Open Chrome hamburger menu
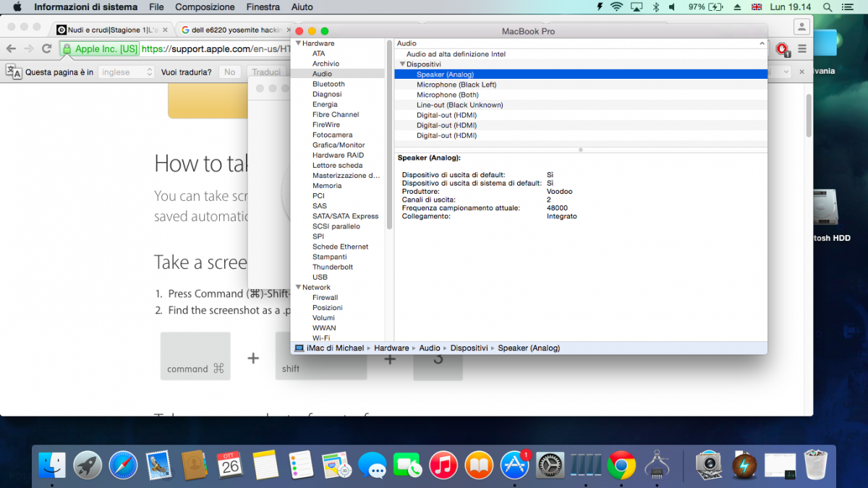Screen dimensions: 868x488 pos(801,49)
